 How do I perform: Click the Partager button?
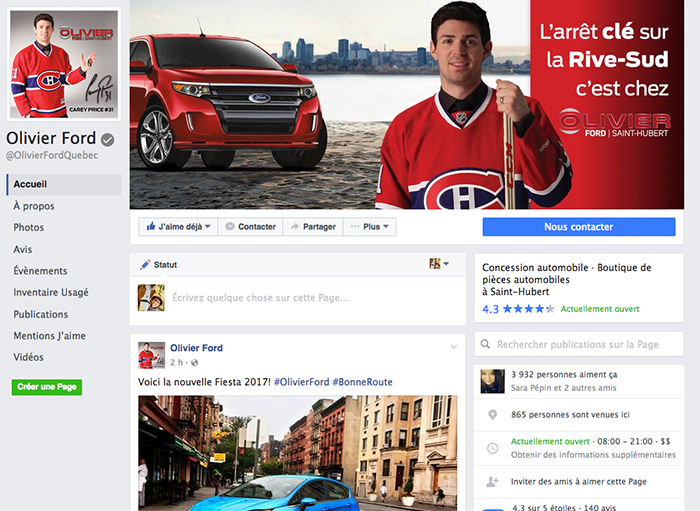click(x=312, y=227)
